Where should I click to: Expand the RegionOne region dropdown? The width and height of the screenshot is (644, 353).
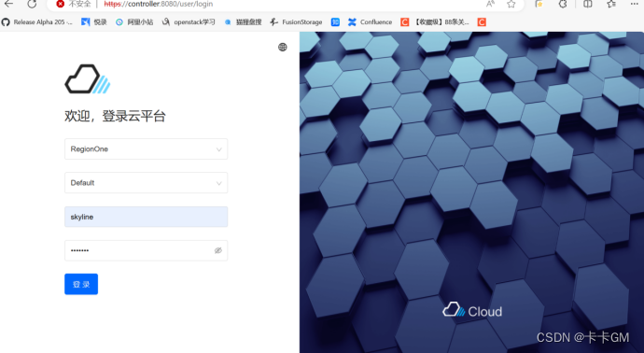(x=147, y=149)
